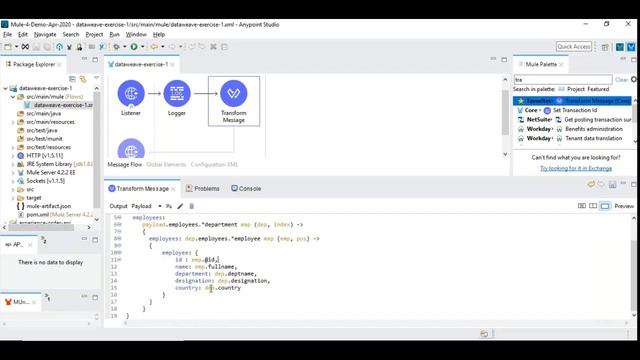Filter palette search by All
This screenshot has height=360, width=640.
point(561,89)
